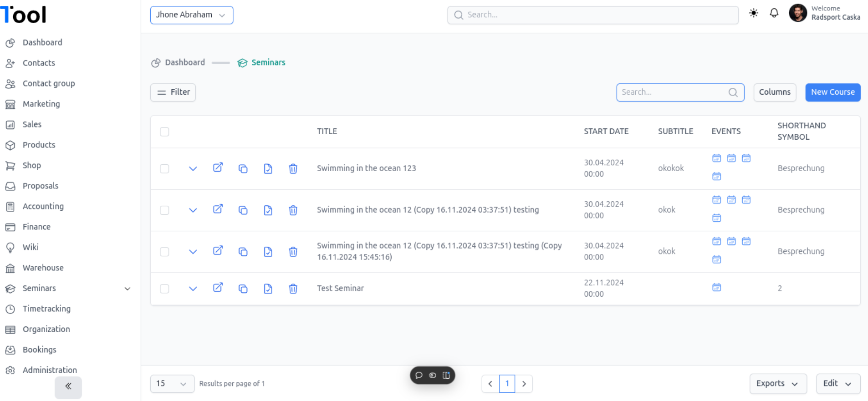Viewport: 868px width, 401px height.
Task: Open Bookings in the sidebar
Action: click(40, 350)
